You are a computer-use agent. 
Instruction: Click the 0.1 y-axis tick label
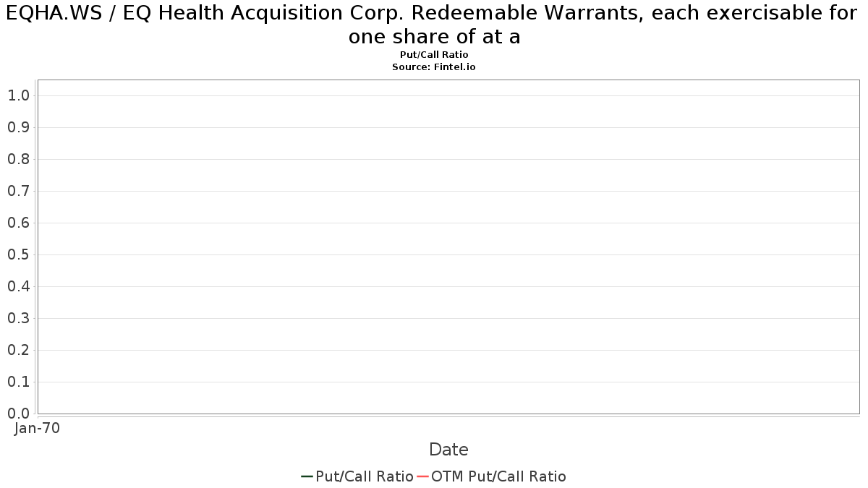click(x=18, y=382)
